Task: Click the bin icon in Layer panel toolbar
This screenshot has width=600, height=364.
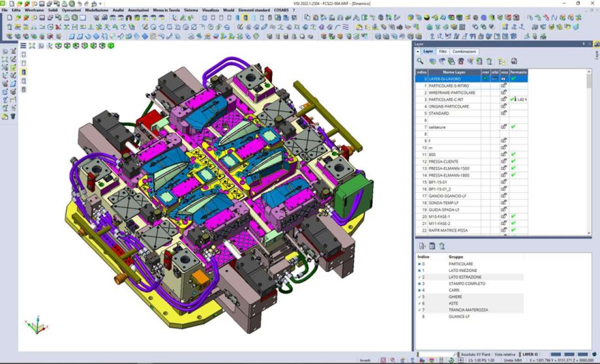Action: click(x=489, y=61)
